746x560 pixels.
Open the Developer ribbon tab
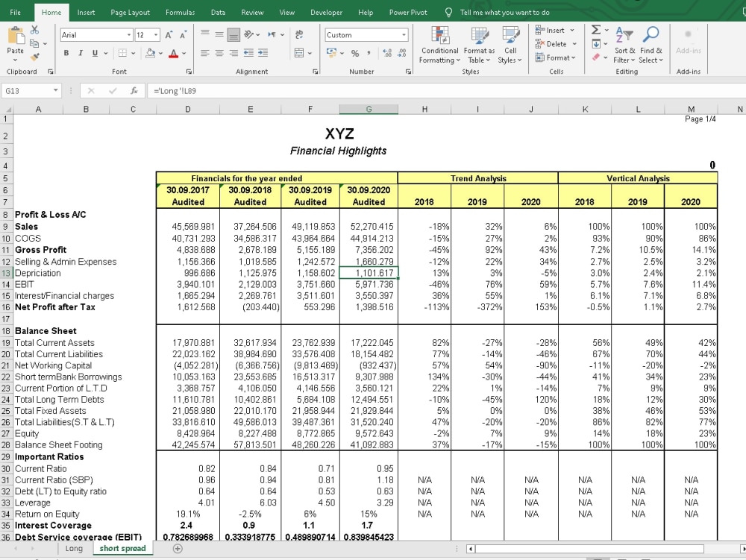coord(326,13)
